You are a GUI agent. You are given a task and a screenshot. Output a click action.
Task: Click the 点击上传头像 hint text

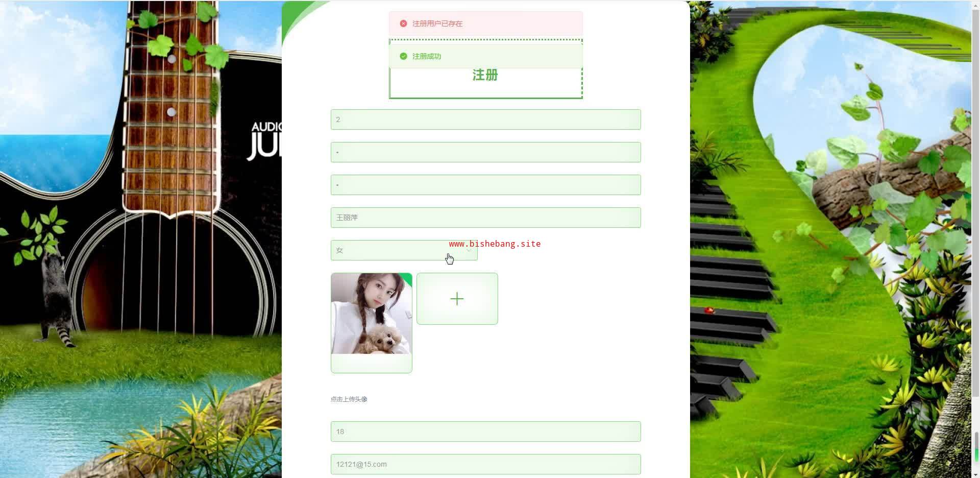349,399
